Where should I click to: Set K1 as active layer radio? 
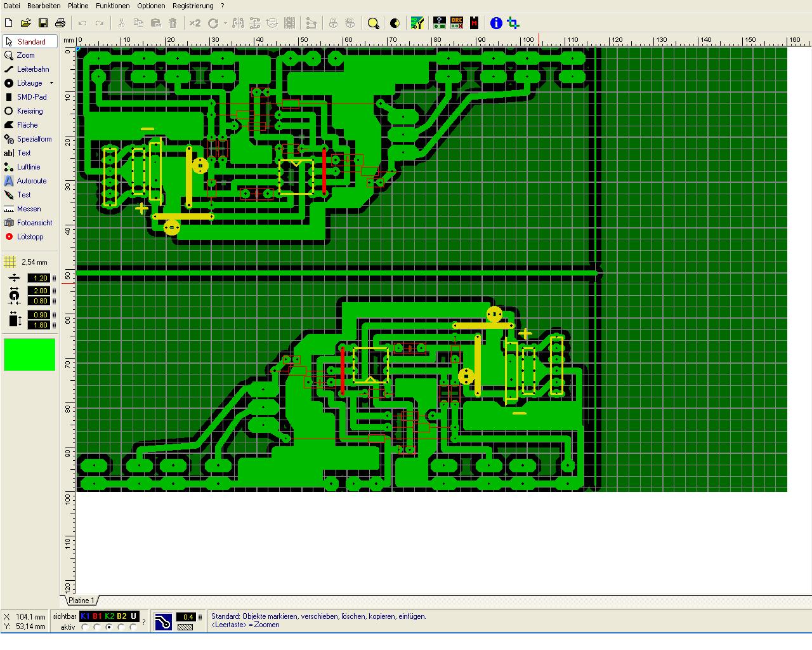(x=85, y=627)
